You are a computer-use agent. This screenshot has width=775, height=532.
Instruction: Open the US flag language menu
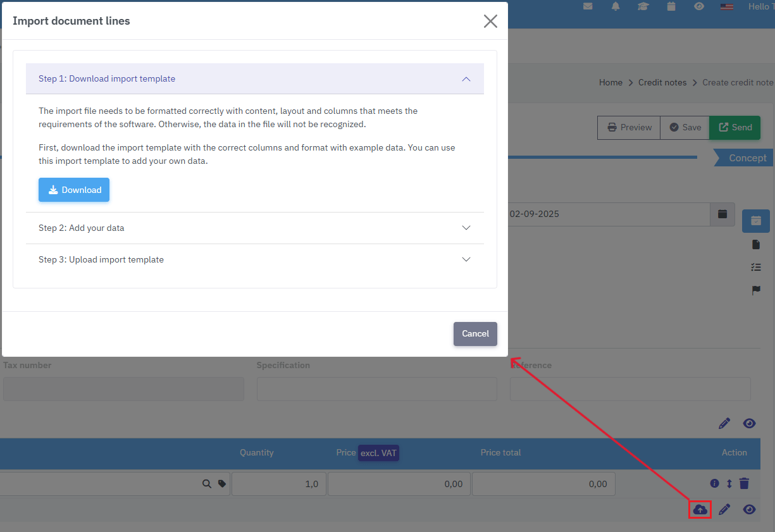tap(726, 6)
